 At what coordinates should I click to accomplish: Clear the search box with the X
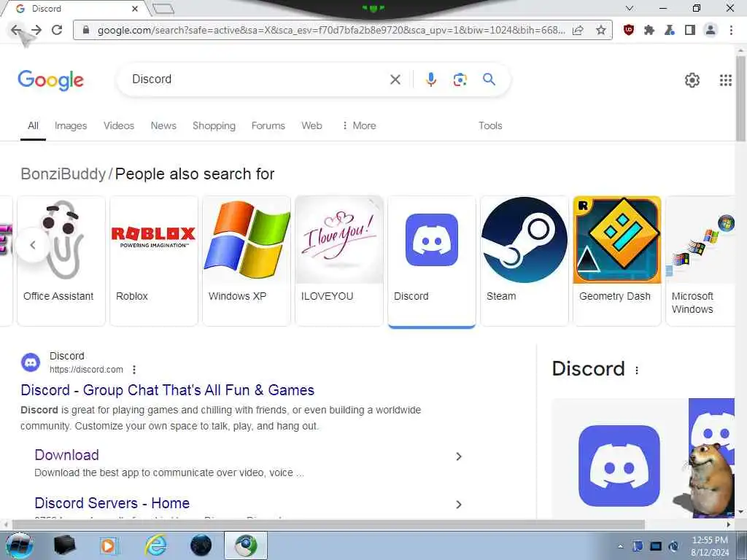(x=395, y=79)
